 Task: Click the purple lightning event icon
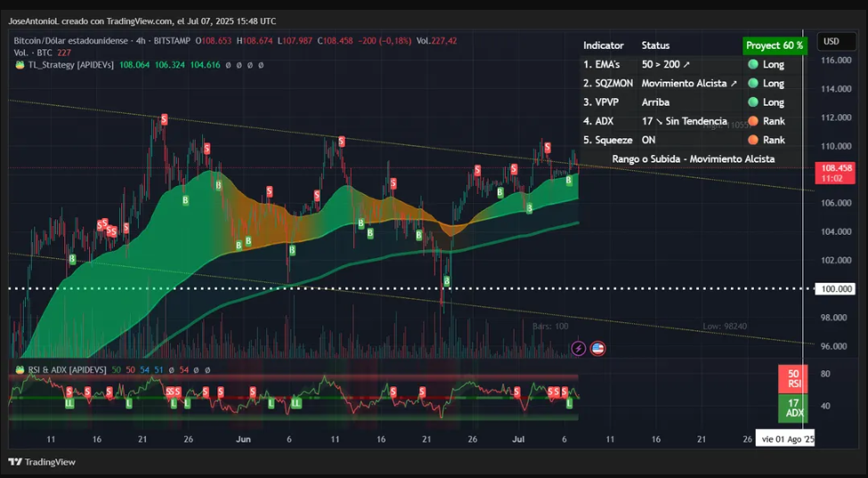[x=579, y=348]
